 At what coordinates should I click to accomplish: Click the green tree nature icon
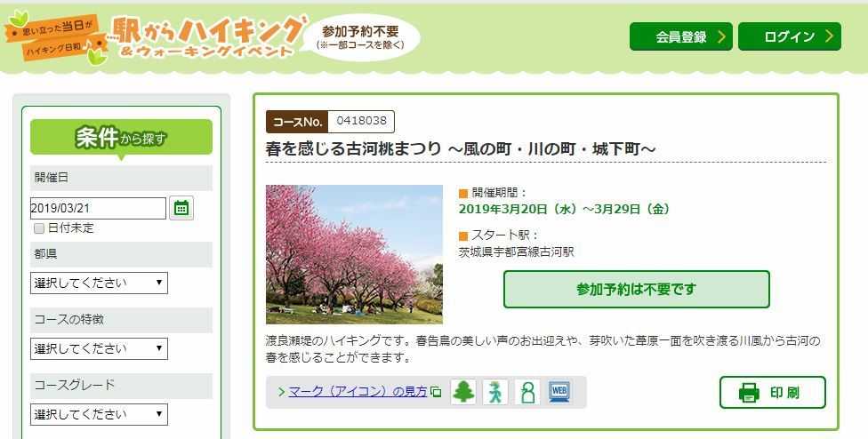click(x=463, y=392)
